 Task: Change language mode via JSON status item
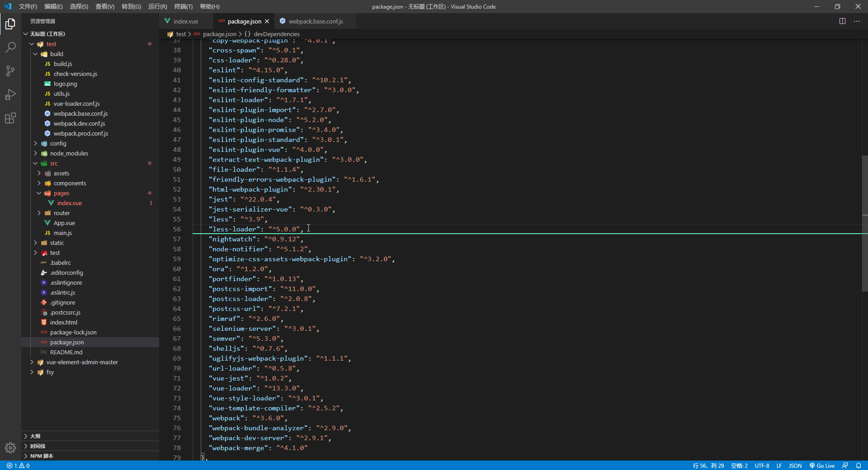[x=795, y=465]
